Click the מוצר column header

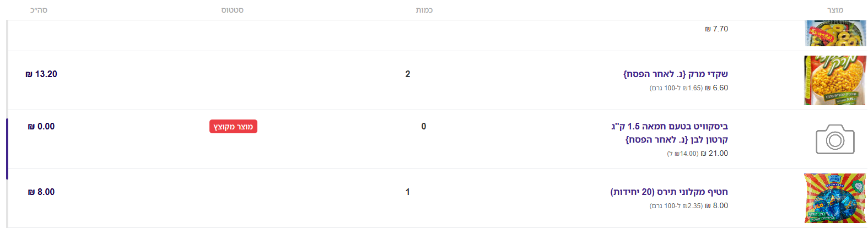[x=835, y=10]
